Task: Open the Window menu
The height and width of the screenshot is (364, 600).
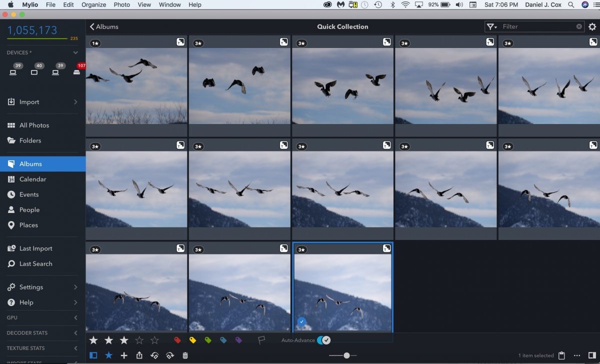Action: 169,4
